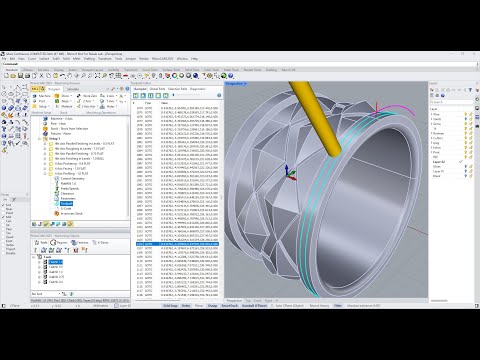Click the Pan hand icon
The width and height of the screenshot is (480, 360).
[69, 76]
